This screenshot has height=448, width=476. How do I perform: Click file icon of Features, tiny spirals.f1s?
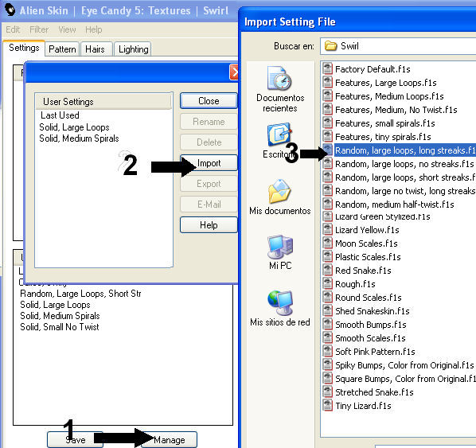[x=327, y=136]
